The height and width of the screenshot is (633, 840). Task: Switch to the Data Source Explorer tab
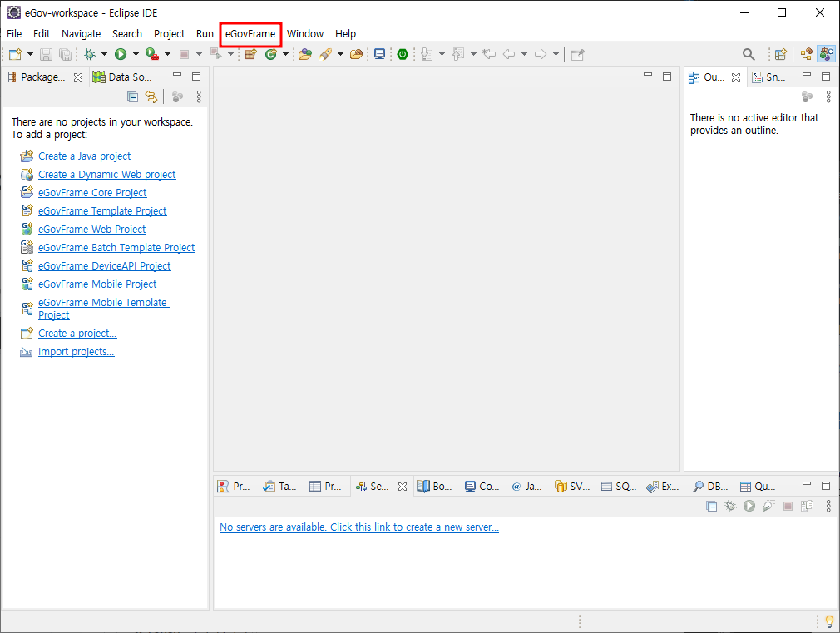123,77
